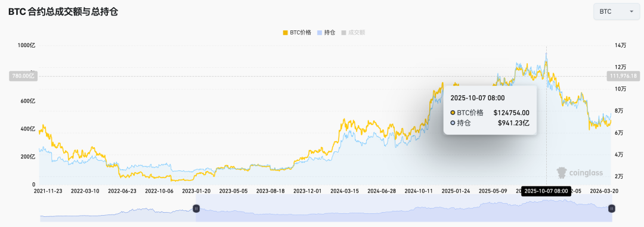
Task: Click the 10万 right axis label
Action: pos(621,89)
